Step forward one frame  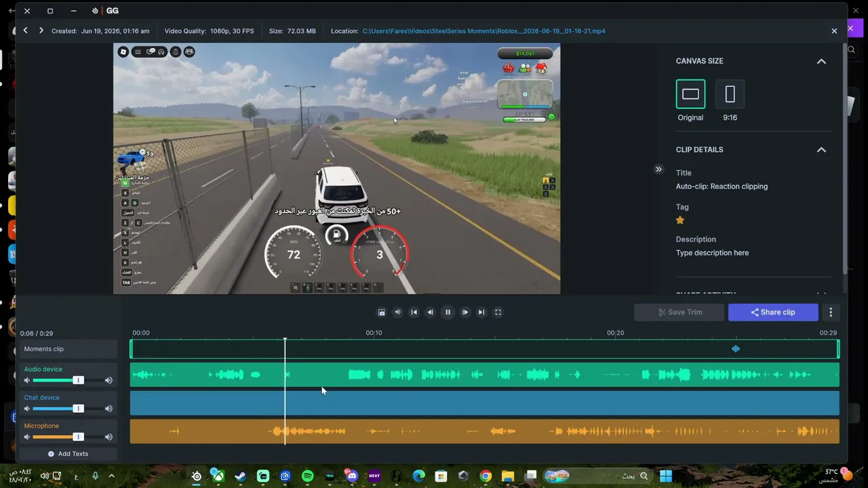tap(465, 312)
